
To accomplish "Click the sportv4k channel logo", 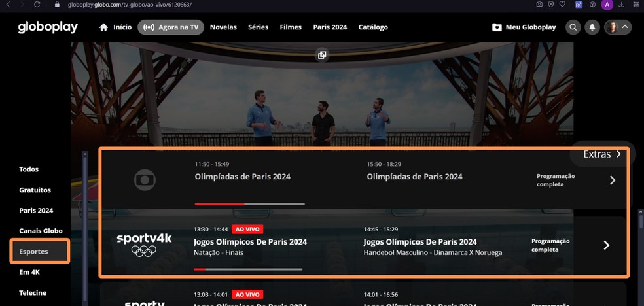I will pos(144,245).
